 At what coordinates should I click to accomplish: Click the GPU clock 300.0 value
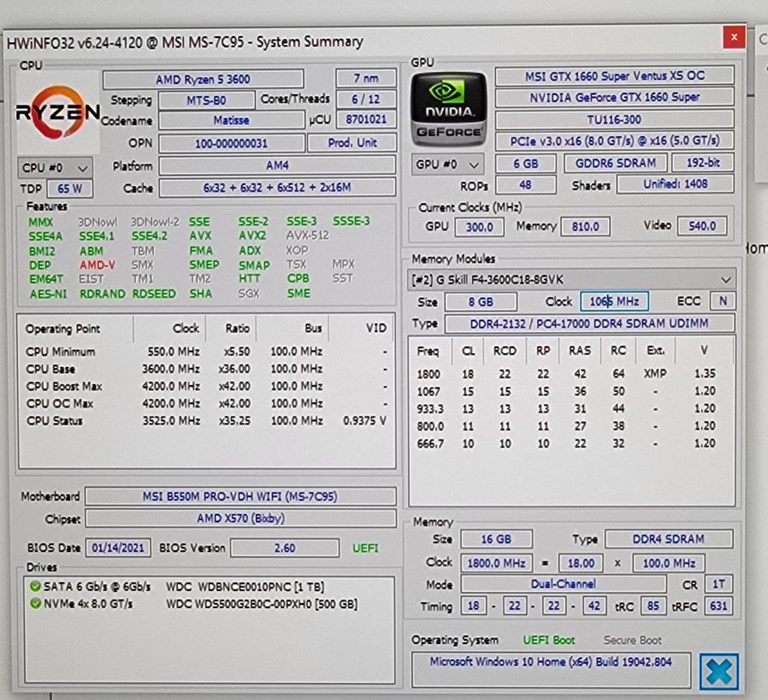pyautogui.click(x=479, y=227)
